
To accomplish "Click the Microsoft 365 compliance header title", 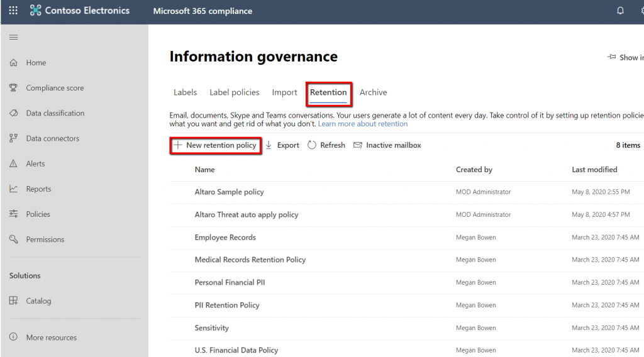I will 203,11.
